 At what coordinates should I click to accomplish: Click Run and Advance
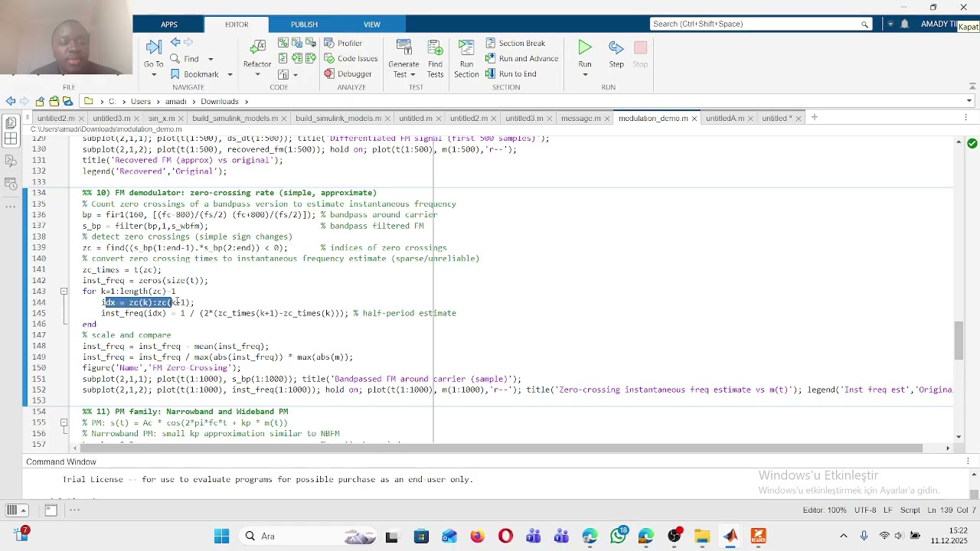click(x=522, y=58)
